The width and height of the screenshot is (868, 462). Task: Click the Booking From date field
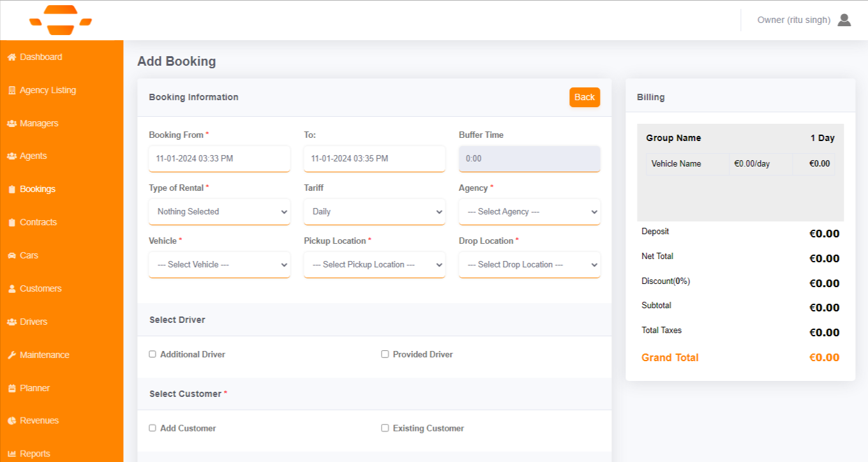[x=219, y=159]
